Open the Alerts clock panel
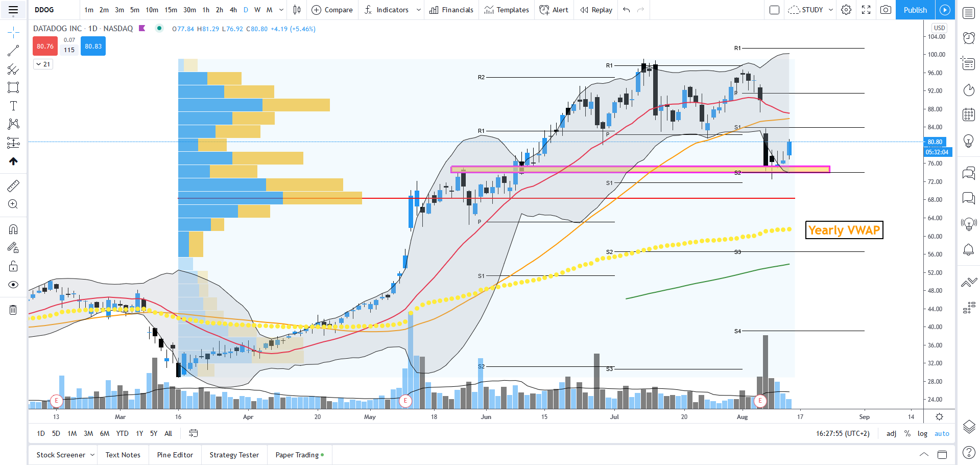Screen dimensions: 980x465 coord(969,38)
